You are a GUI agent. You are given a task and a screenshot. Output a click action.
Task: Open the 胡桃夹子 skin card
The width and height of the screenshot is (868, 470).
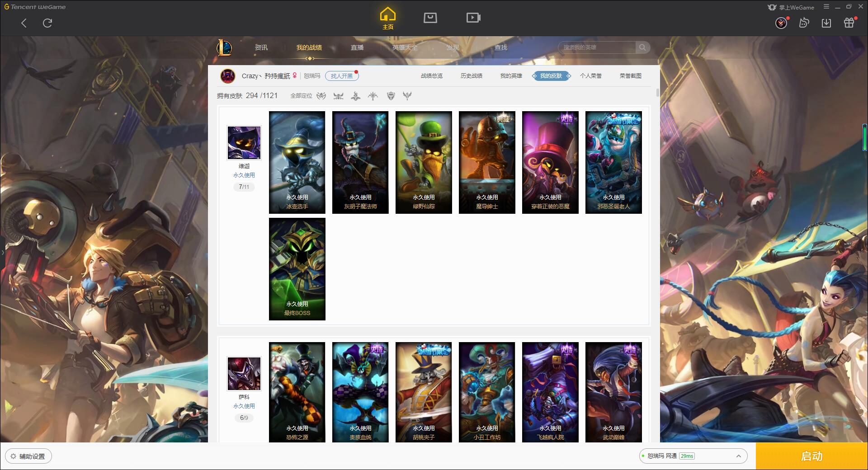pyautogui.click(x=424, y=392)
